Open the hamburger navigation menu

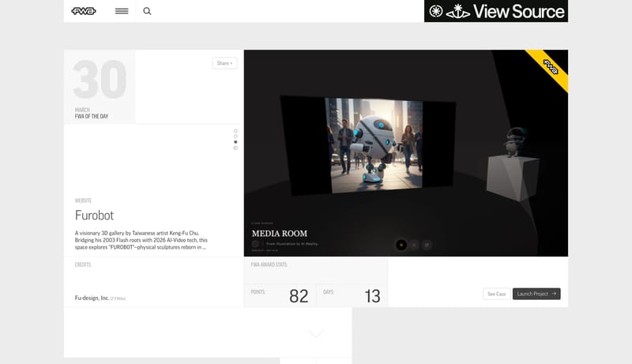122,11
